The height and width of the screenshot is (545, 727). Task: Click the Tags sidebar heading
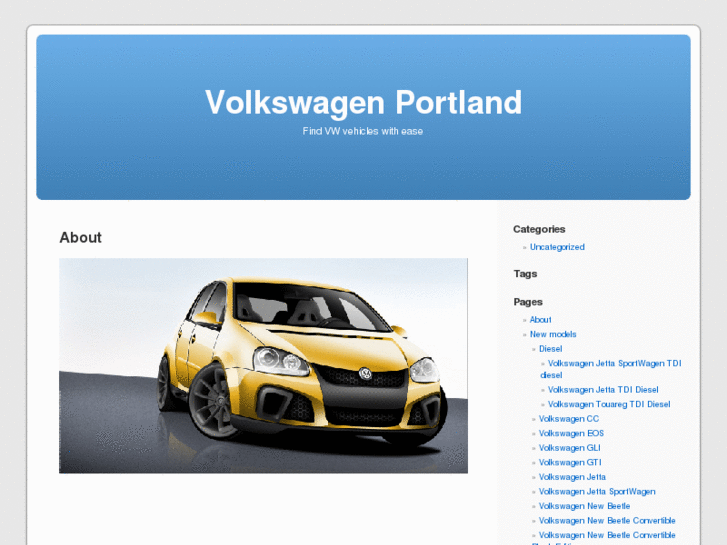tap(525, 274)
